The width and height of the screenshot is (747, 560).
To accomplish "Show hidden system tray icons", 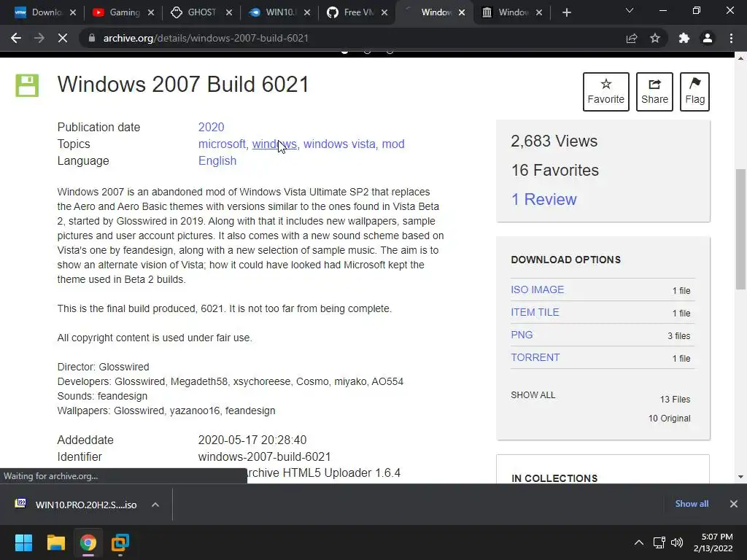I will coord(639,542).
